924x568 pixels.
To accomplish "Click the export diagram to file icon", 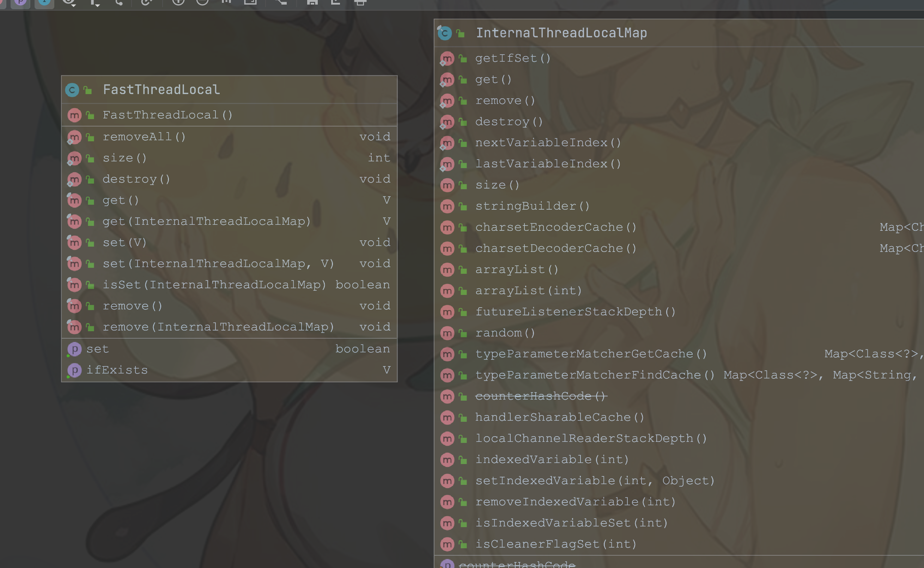I will (x=335, y=2).
